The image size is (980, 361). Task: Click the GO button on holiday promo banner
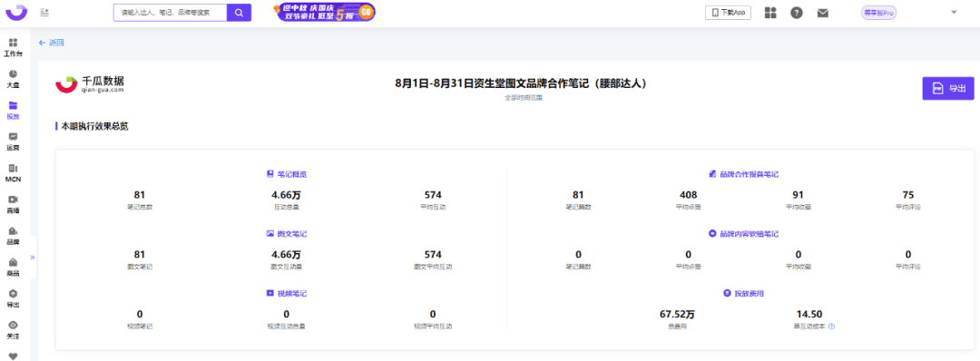(367, 11)
